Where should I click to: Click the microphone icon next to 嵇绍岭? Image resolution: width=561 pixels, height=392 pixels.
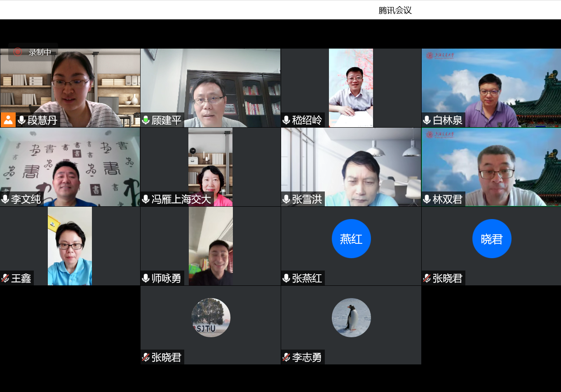(x=286, y=120)
